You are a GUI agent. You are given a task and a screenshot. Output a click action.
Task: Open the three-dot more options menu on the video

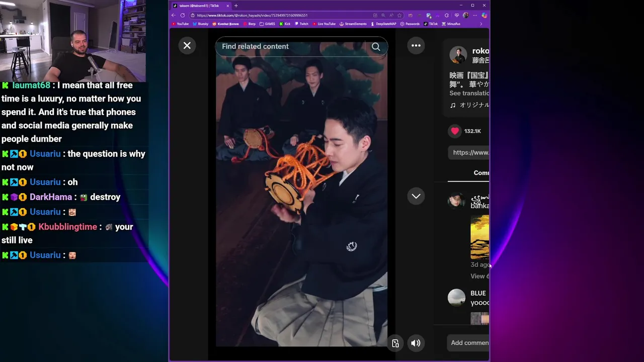point(416,46)
